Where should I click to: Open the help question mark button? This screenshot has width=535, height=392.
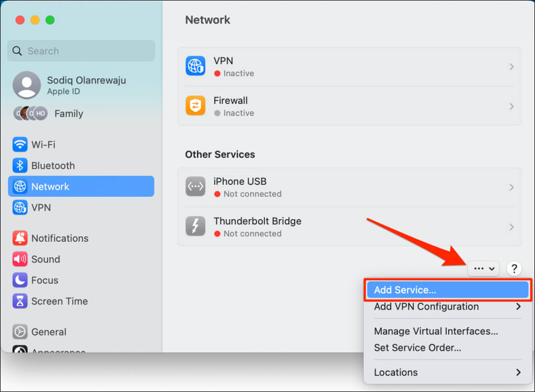click(514, 269)
